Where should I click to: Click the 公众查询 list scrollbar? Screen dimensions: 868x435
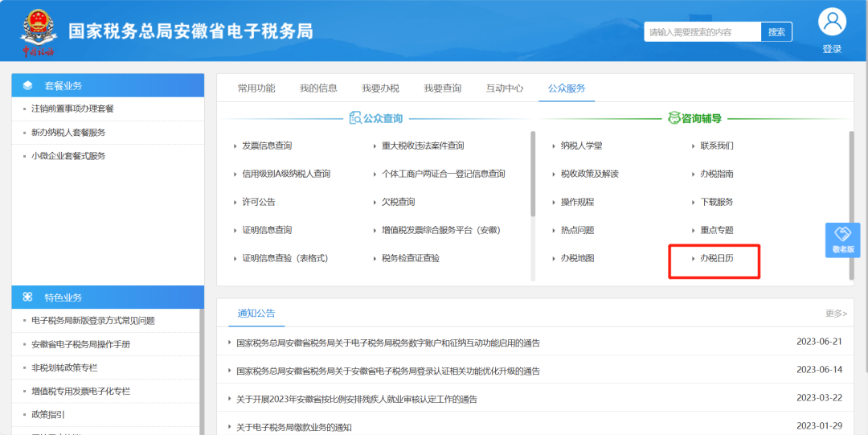(x=533, y=174)
